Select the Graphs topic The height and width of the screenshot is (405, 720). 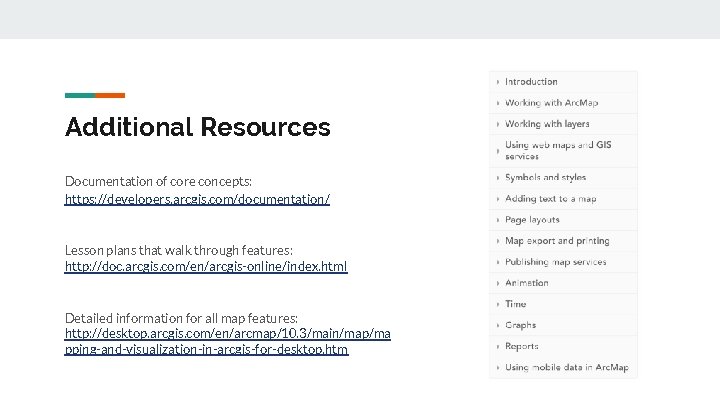coord(520,325)
